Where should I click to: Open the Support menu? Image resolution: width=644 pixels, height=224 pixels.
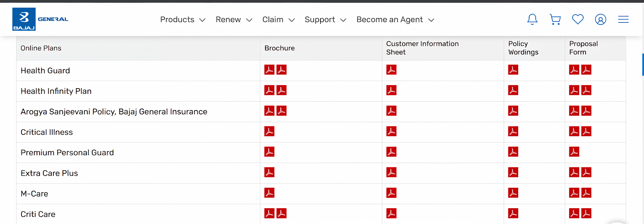325,20
